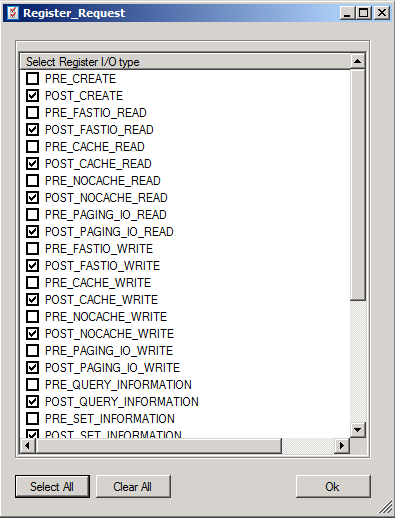395x518 pixels.
Task: Check the PRE_NOCACHE_WRITE checkbox
Action: [x=32, y=317]
